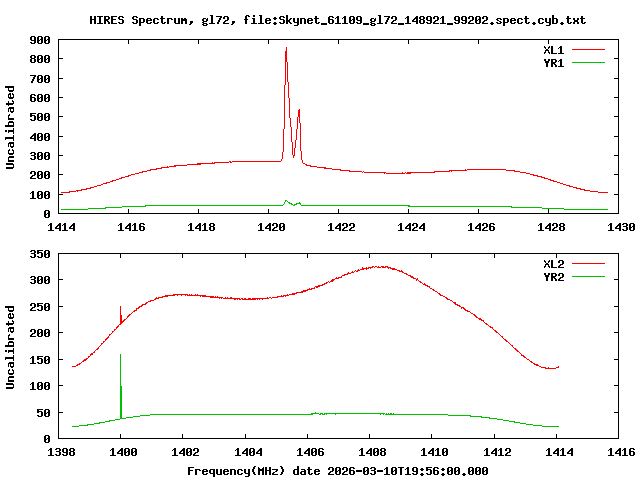Image resolution: width=640 pixels, height=480 pixels.
Task: Click the 1408 x-axis tick label
Action: coord(372,452)
